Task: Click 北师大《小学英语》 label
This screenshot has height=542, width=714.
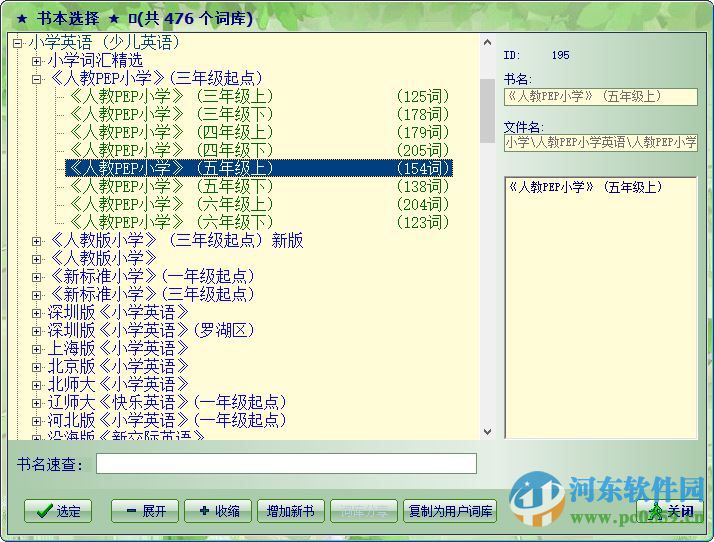Action: 118,384
